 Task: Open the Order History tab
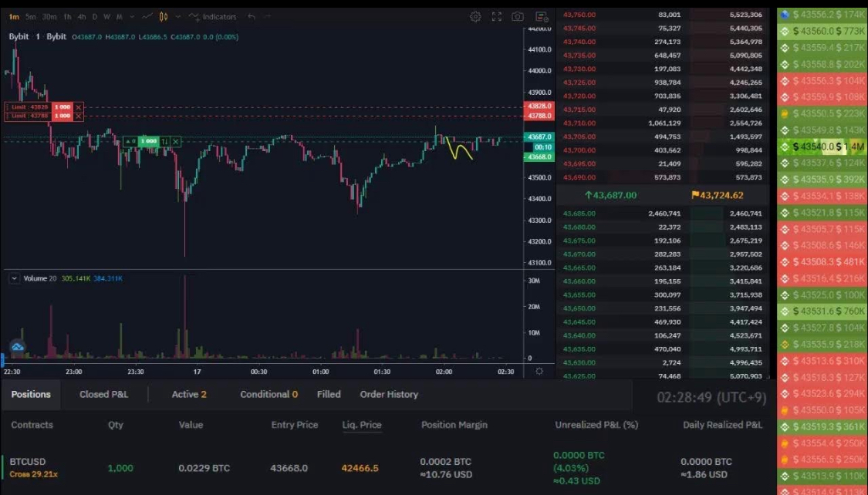coord(389,394)
